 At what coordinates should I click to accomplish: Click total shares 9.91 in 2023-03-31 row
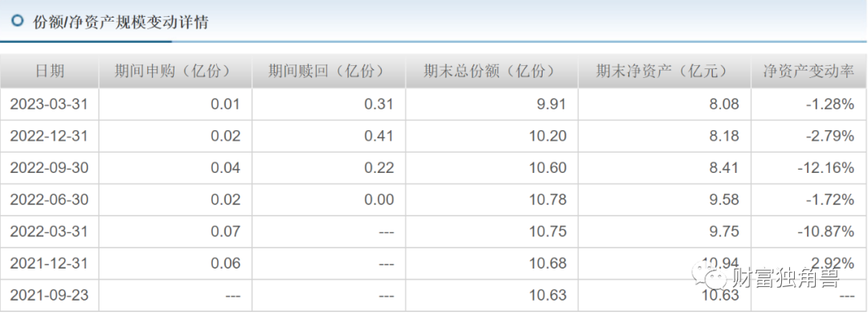click(552, 104)
